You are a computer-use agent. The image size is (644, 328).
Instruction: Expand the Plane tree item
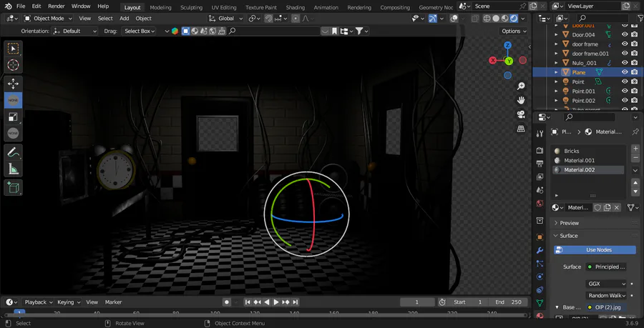(556, 72)
